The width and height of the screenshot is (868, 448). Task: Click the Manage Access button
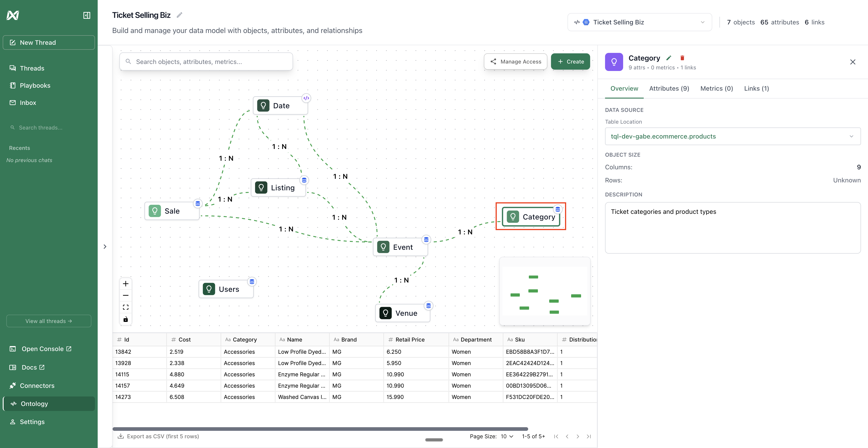pyautogui.click(x=515, y=62)
